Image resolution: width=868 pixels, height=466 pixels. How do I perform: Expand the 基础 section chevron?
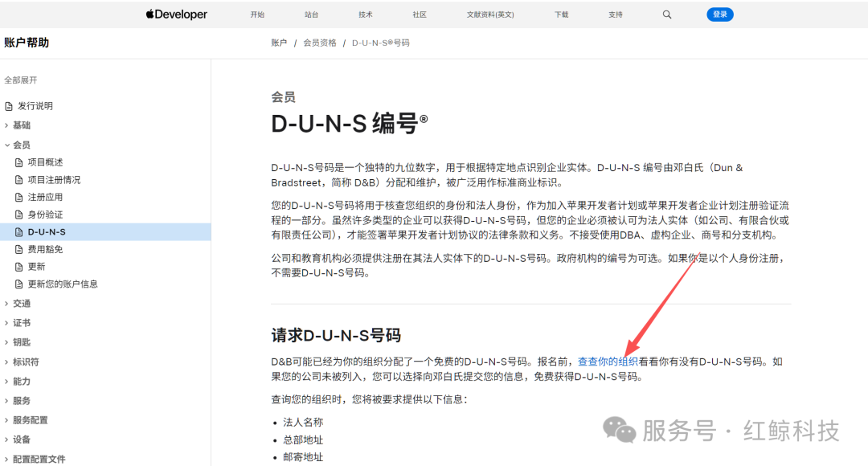point(6,125)
